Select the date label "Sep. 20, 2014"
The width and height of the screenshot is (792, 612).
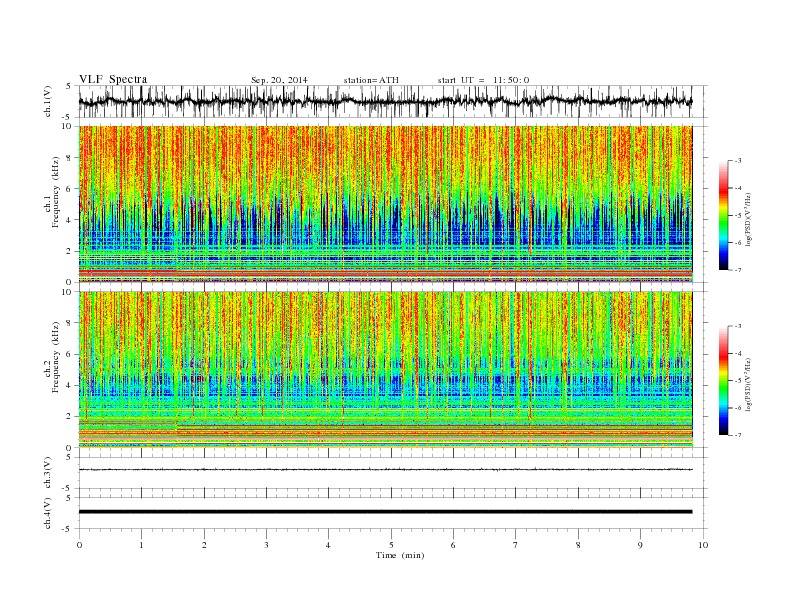click(279, 80)
